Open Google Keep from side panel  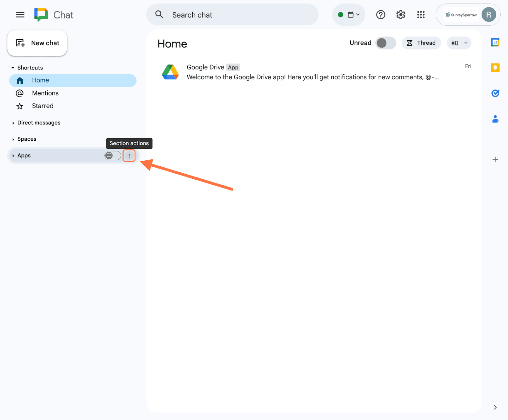(x=495, y=68)
